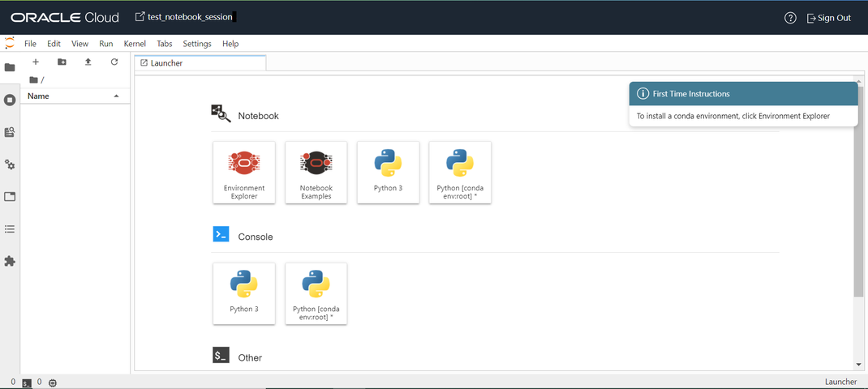Open the table of contents sidebar
The image size is (868, 389).
(x=10, y=229)
